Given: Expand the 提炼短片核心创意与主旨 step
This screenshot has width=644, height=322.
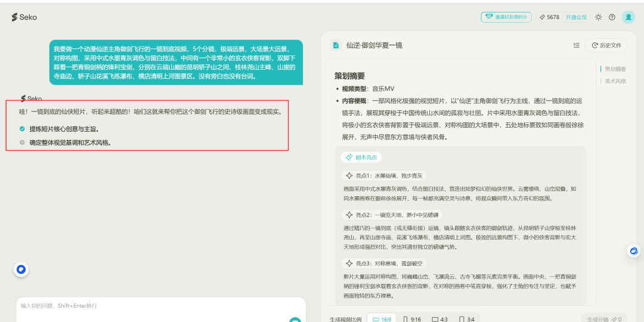Looking at the screenshot, I should 64,129.
